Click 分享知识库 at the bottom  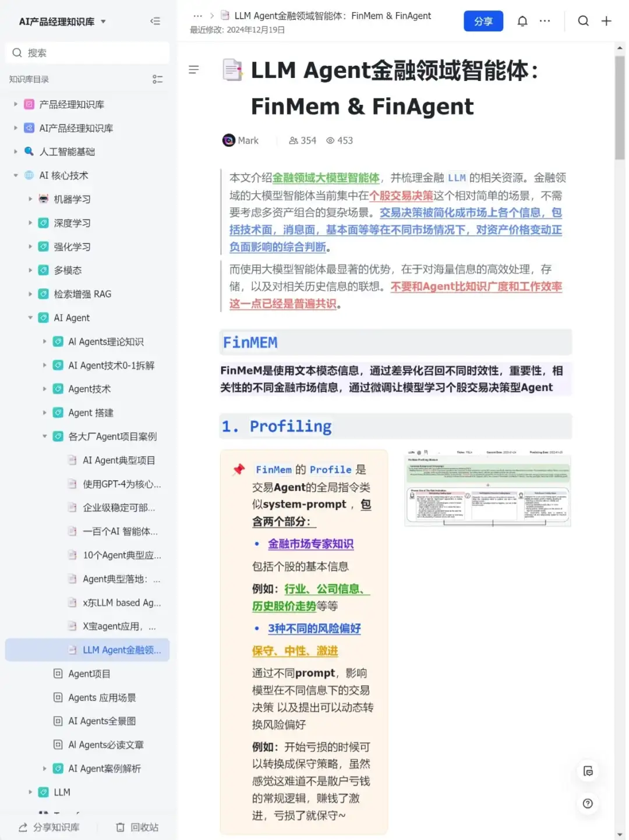tap(48, 827)
